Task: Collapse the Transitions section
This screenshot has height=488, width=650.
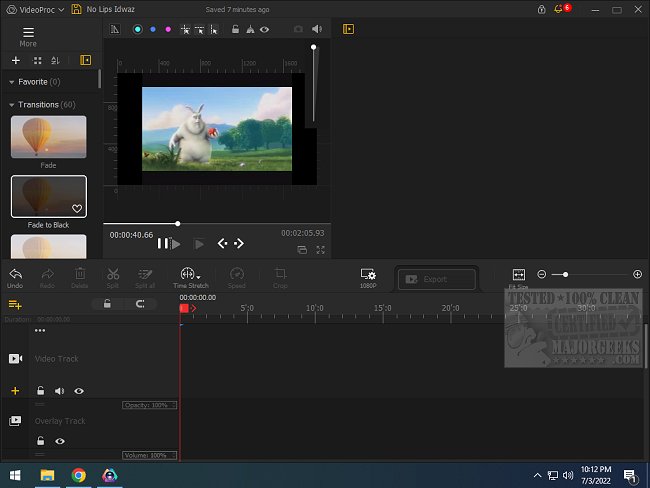Action: click(11, 104)
